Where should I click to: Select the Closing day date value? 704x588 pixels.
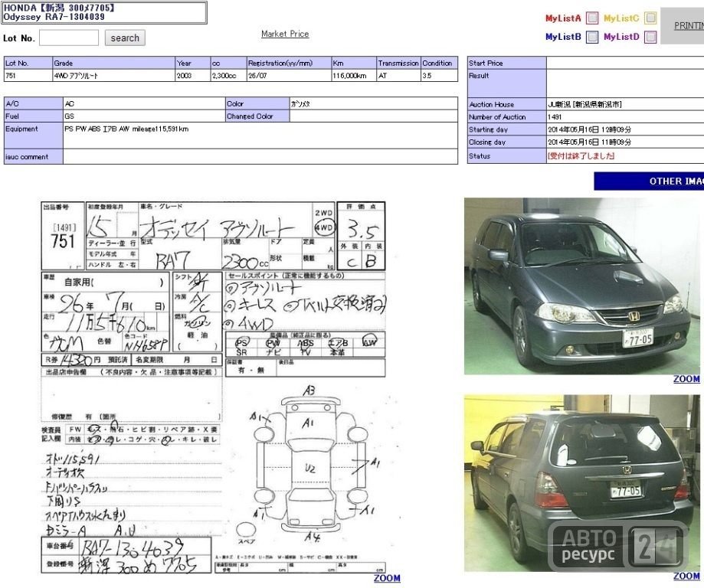[x=589, y=142]
